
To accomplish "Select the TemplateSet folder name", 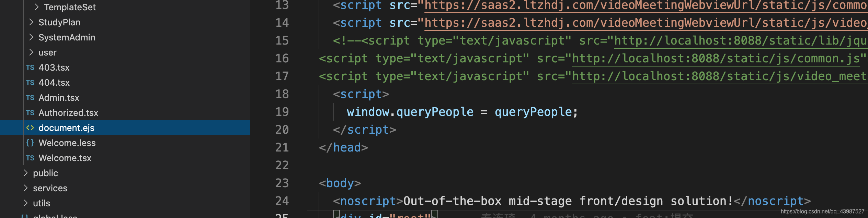I will click(70, 7).
